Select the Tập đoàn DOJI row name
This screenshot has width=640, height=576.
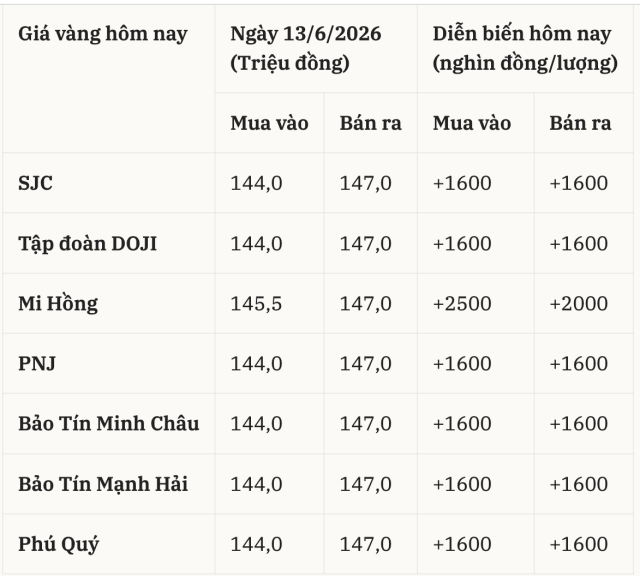coord(87,244)
